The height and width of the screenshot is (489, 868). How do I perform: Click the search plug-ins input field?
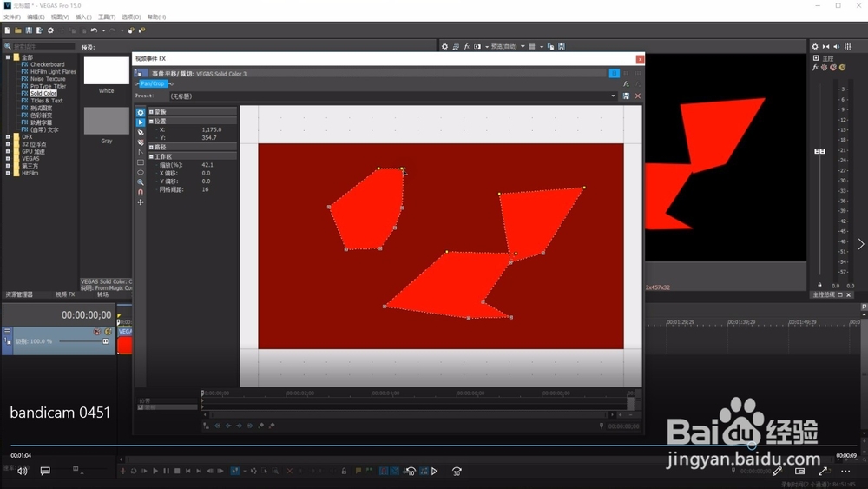pos(43,47)
